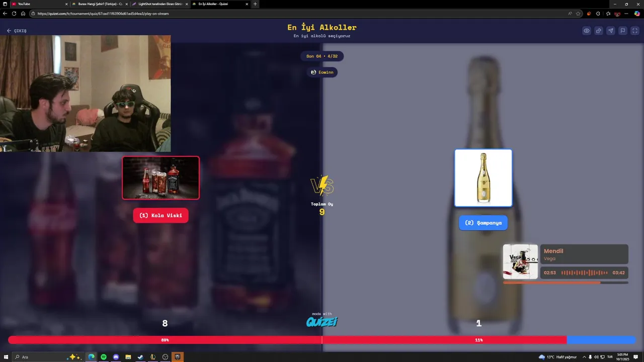Click the TUR language indicator
644x362 pixels.
tap(610, 357)
